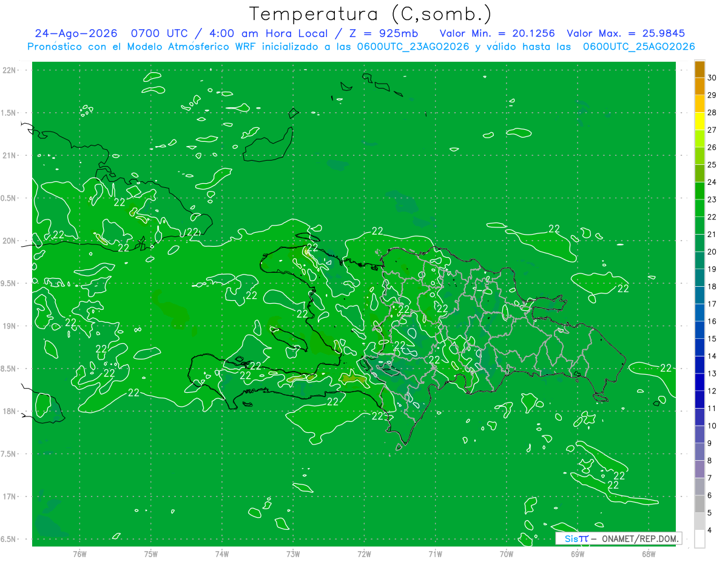Click color scale label "27"
The image size is (728, 562).
tap(712, 130)
